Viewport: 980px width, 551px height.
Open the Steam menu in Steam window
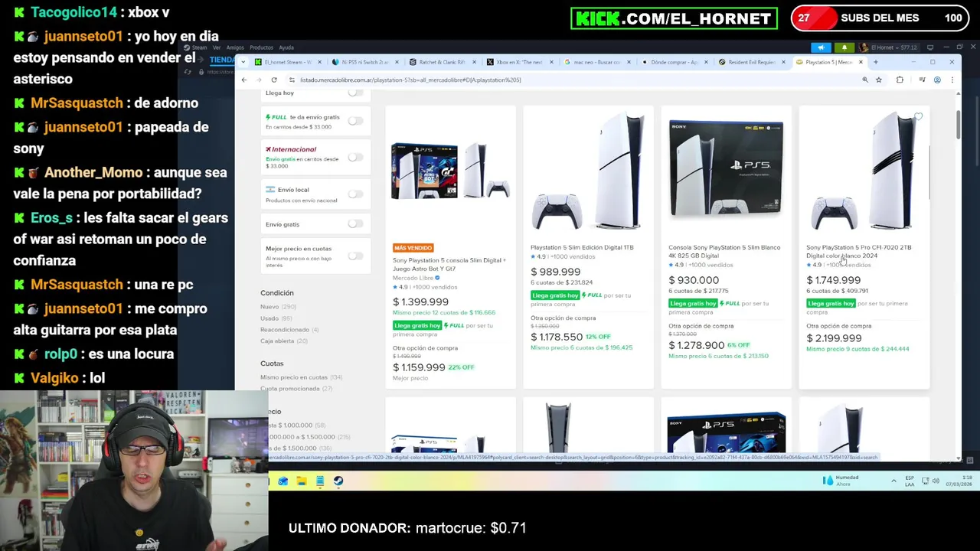coord(197,47)
